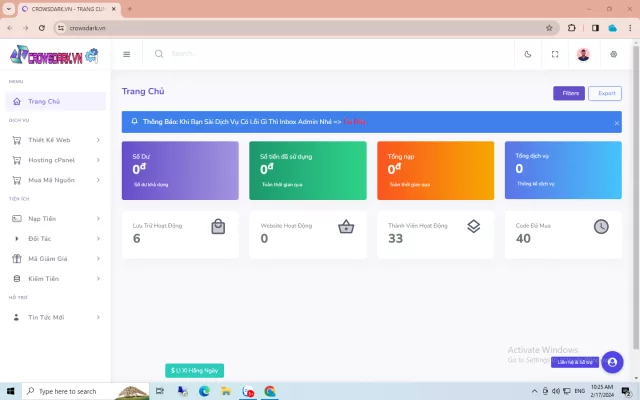Click the Lì Xì Hằng Ngày button
The width and height of the screenshot is (640, 400).
(x=194, y=371)
